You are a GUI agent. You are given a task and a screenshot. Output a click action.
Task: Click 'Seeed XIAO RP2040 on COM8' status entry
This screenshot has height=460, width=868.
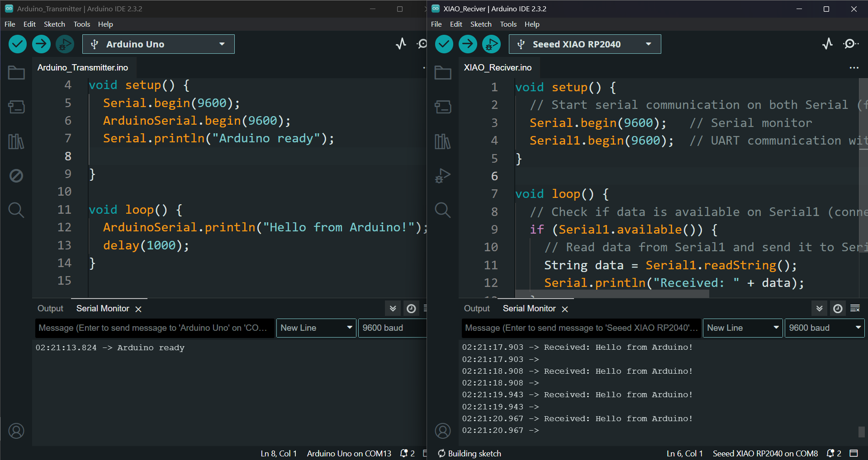765,453
